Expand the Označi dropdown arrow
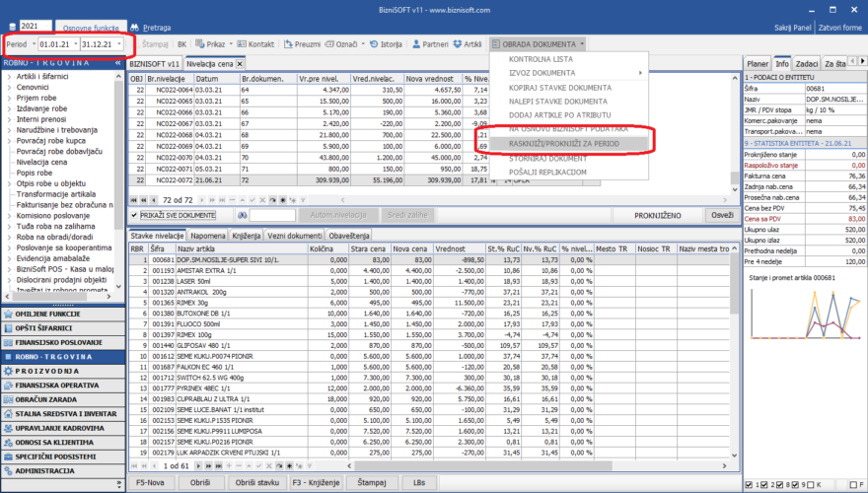868x493 pixels. [x=365, y=44]
